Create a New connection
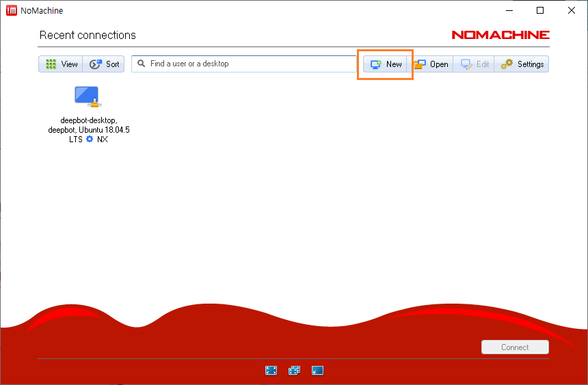588x385 pixels. click(x=386, y=64)
